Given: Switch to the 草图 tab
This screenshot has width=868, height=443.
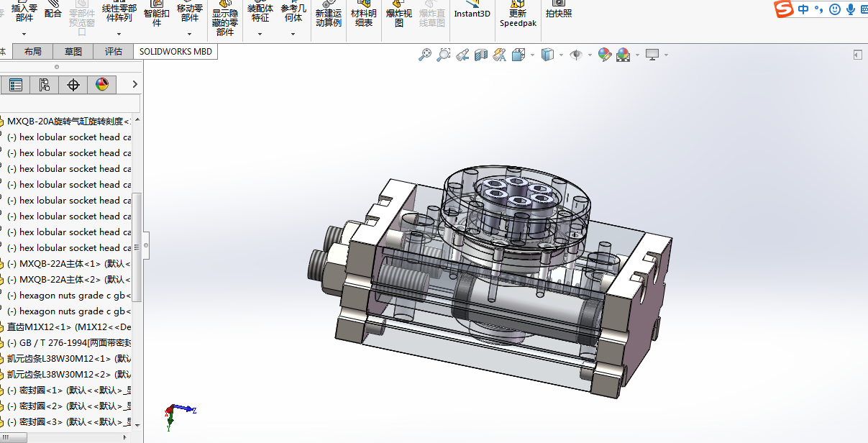Looking at the screenshot, I should coord(73,52).
